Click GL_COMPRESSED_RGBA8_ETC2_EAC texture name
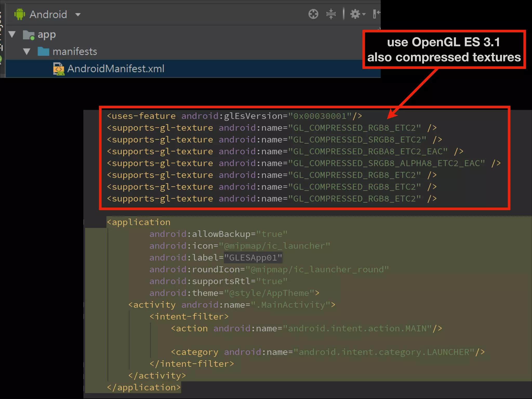The height and width of the screenshot is (399, 532). pyautogui.click(x=368, y=151)
